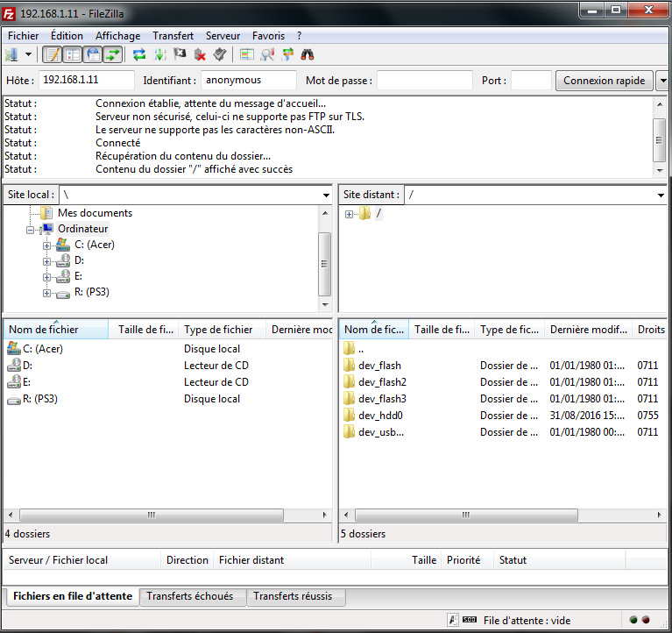Open the ? help menu
672x633 pixels.
pyautogui.click(x=299, y=36)
